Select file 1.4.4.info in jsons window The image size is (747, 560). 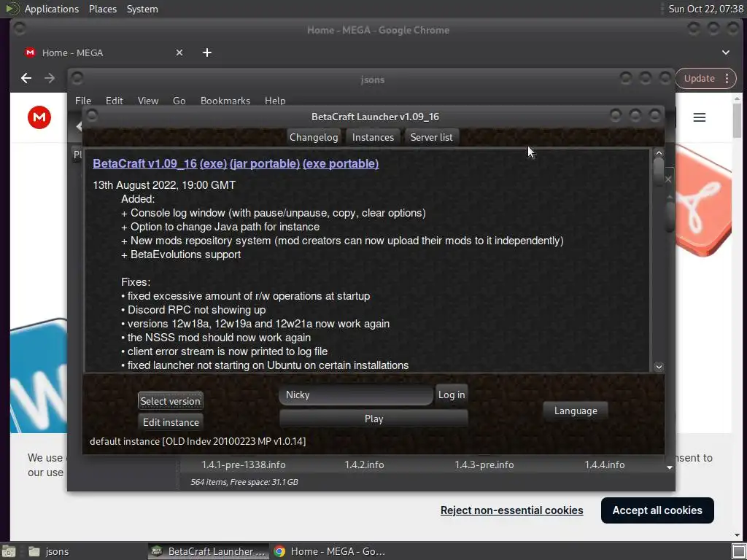click(x=605, y=464)
